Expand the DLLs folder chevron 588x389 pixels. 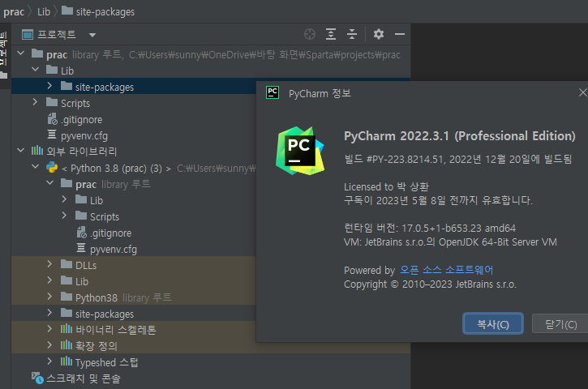tap(49, 264)
